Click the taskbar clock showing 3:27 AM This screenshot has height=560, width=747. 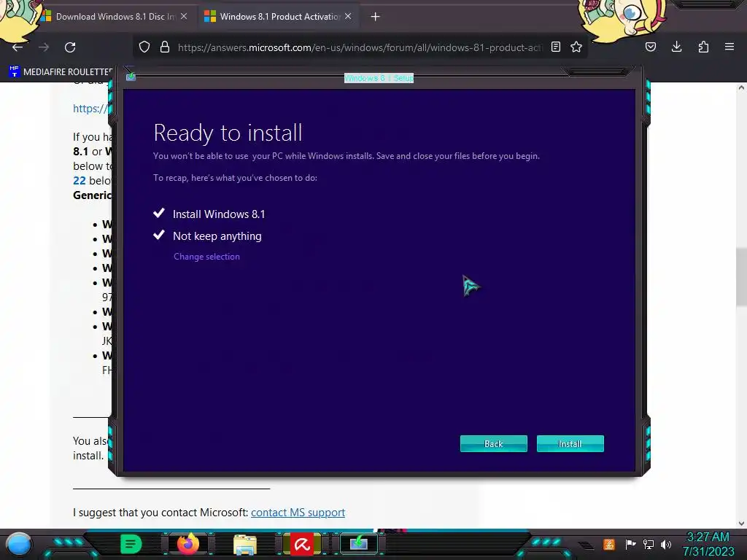pos(708,544)
